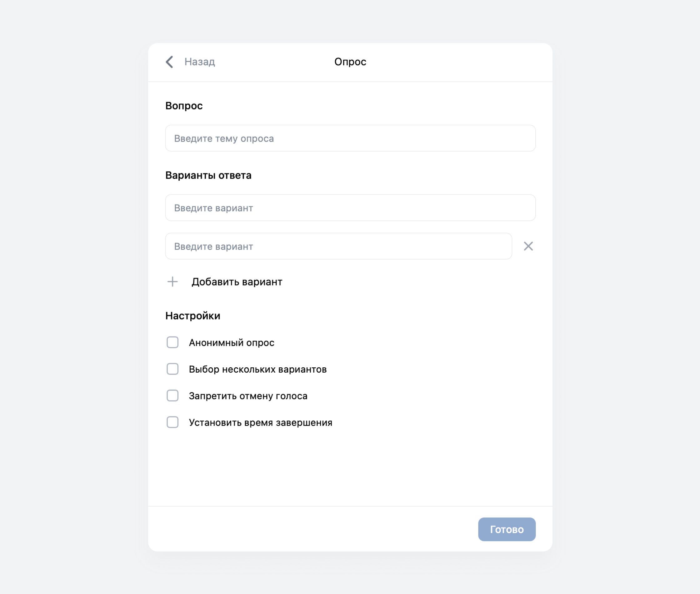
Task: Submit the poll with Готово button
Action: [507, 529]
